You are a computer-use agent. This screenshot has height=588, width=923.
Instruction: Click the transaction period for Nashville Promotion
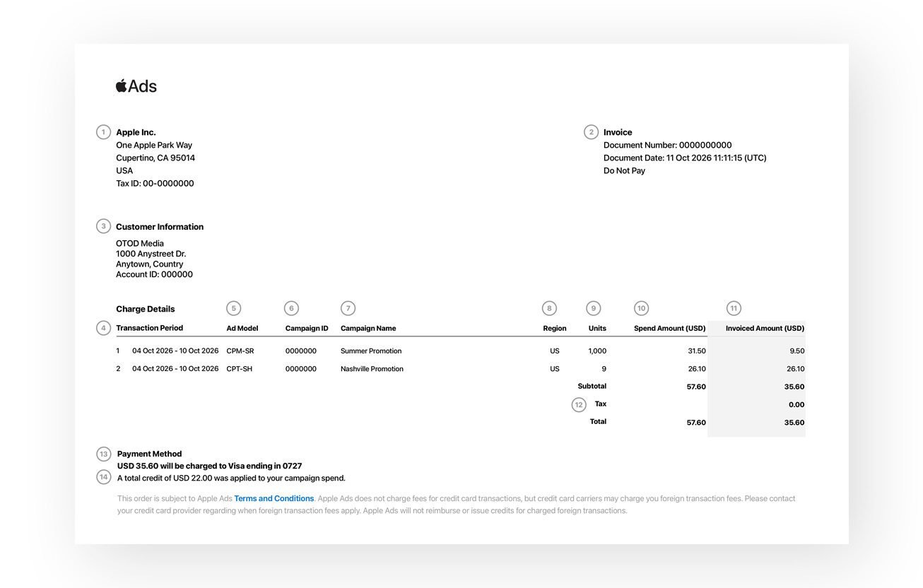[x=175, y=369]
